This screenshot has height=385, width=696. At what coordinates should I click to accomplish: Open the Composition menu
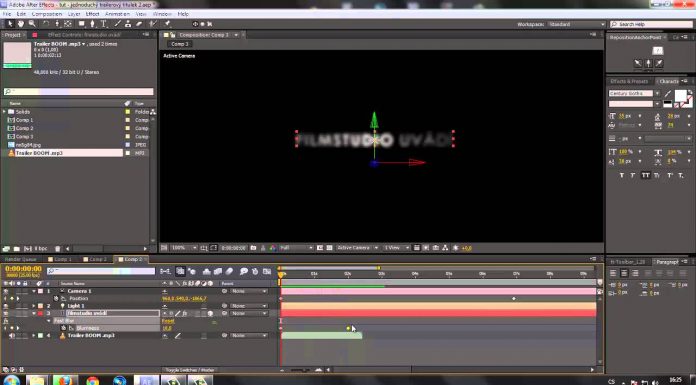pos(47,14)
